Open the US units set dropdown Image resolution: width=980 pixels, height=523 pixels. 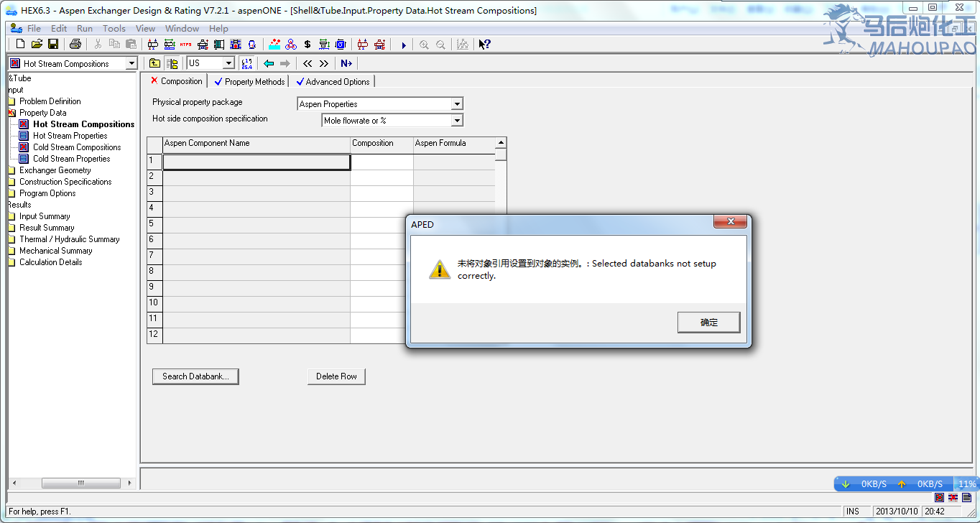click(228, 63)
